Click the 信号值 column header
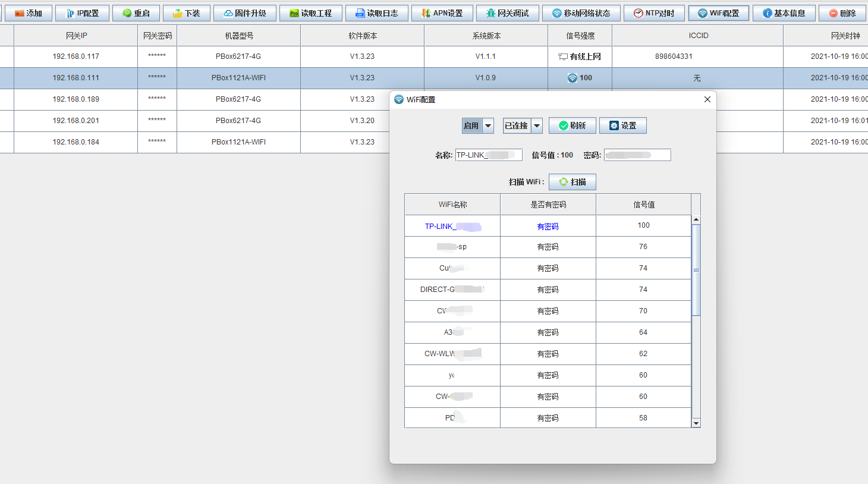This screenshot has height=484, width=868. point(643,205)
